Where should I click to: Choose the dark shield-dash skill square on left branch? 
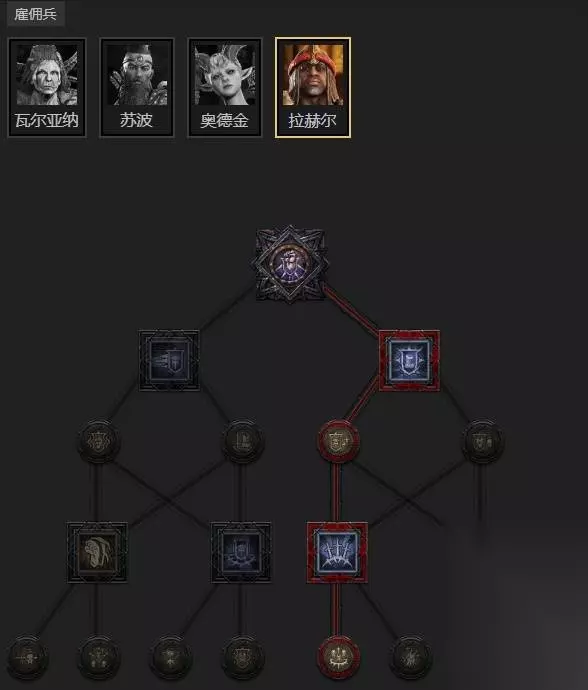pos(169,361)
